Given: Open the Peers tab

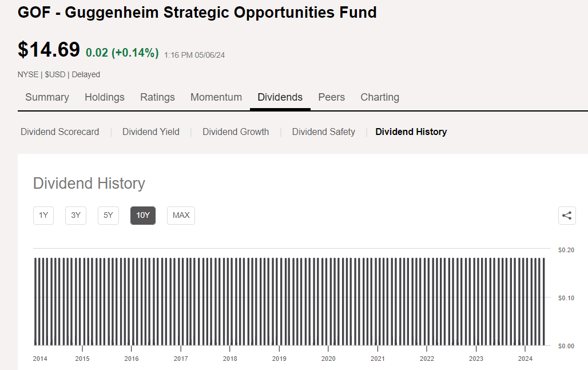Looking at the screenshot, I should (x=331, y=97).
